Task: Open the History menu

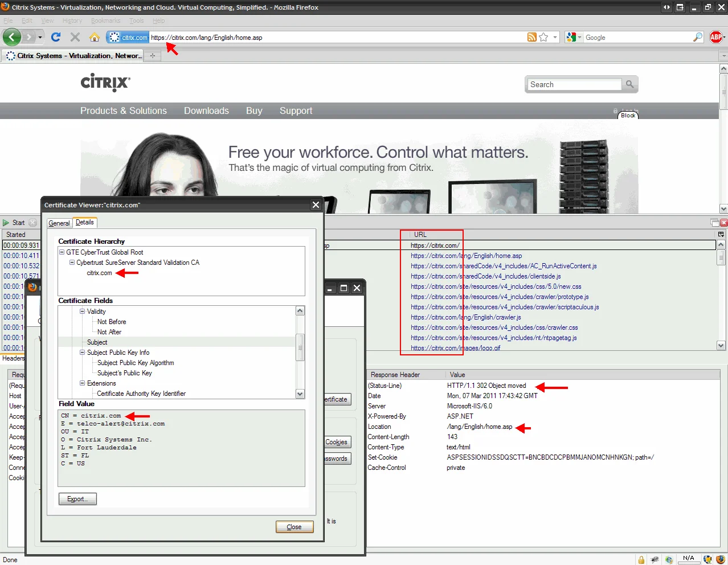Action: (x=72, y=21)
